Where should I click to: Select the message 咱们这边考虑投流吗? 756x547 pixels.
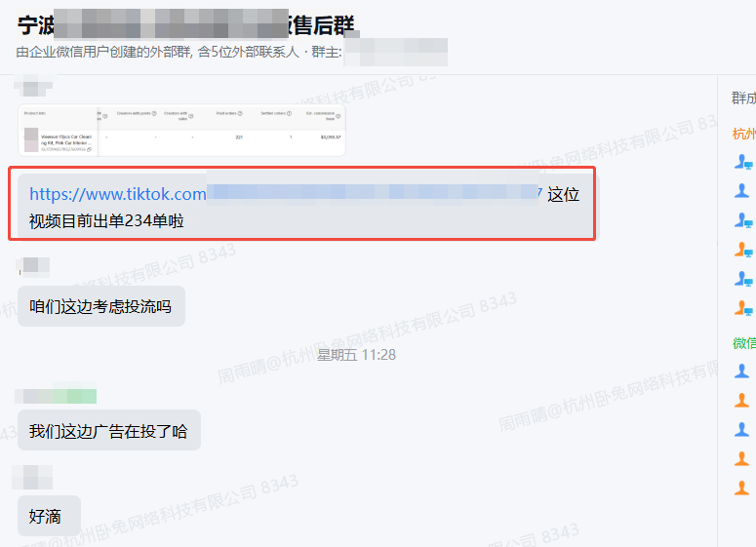[x=101, y=306]
